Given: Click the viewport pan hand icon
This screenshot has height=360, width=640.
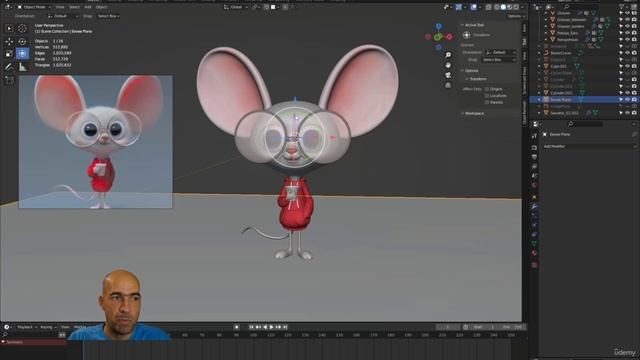Looking at the screenshot, I should coord(448,65).
